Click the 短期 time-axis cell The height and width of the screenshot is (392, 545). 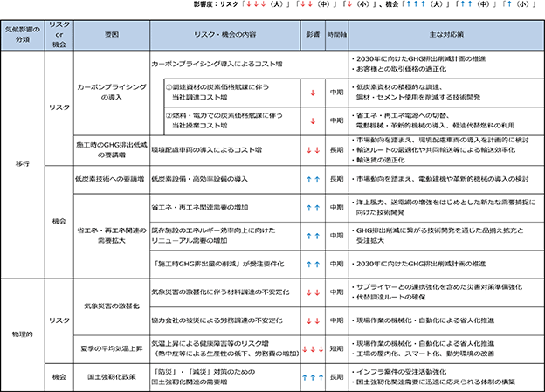(x=337, y=348)
